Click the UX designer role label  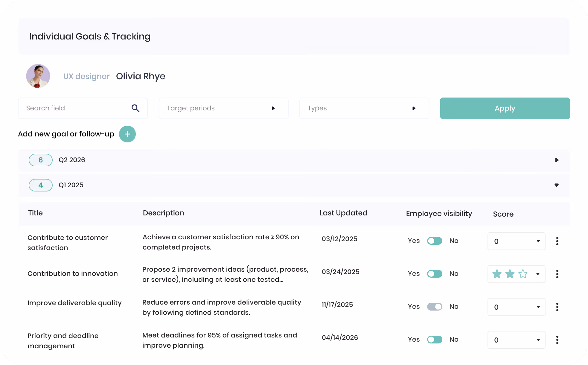tap(86, 76)
